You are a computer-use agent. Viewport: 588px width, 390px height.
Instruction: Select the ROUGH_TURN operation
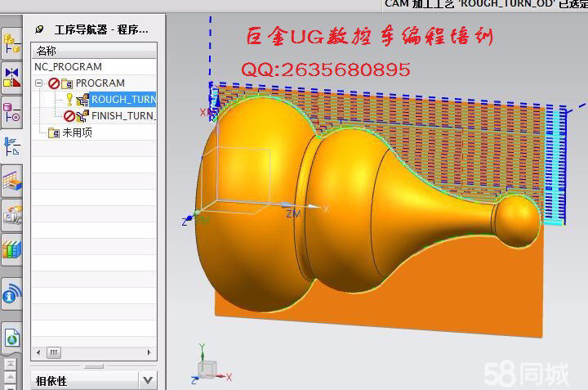(x=123, y=100)
